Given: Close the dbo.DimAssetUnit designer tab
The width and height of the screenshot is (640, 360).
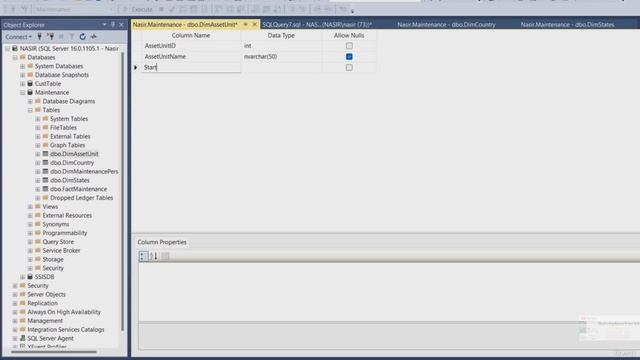Looking at the screenshot, I should [254, 24].
